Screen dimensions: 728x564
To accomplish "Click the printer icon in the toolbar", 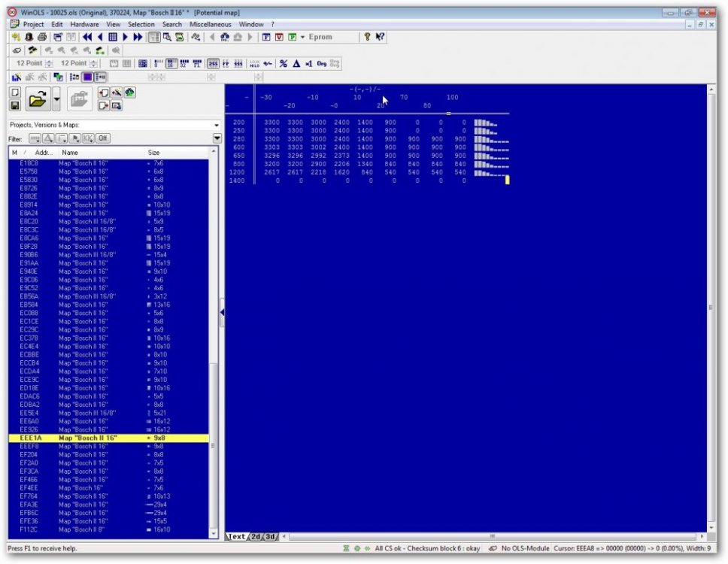I will pyautogui.click(x=42, y=37).
